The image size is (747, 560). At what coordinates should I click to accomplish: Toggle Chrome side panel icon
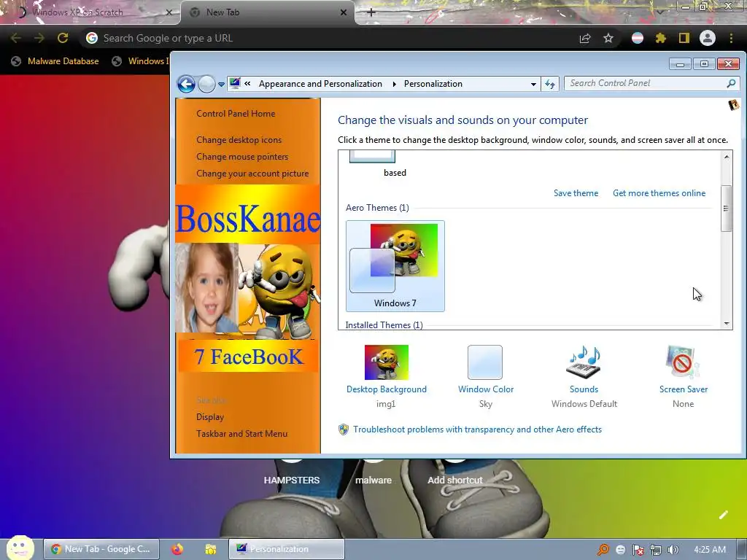point(684,38)
